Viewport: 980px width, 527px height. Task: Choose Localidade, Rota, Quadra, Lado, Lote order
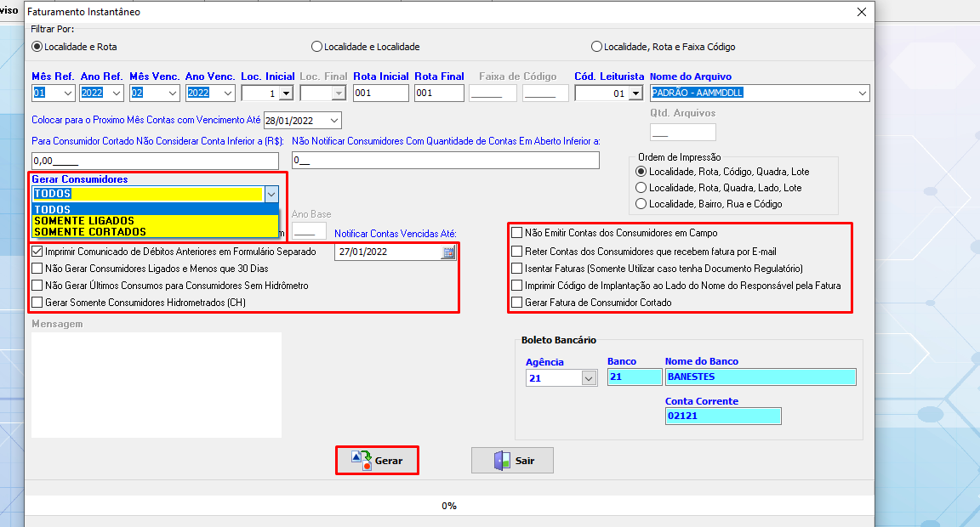pyautogui.click(x=641, y=188)
